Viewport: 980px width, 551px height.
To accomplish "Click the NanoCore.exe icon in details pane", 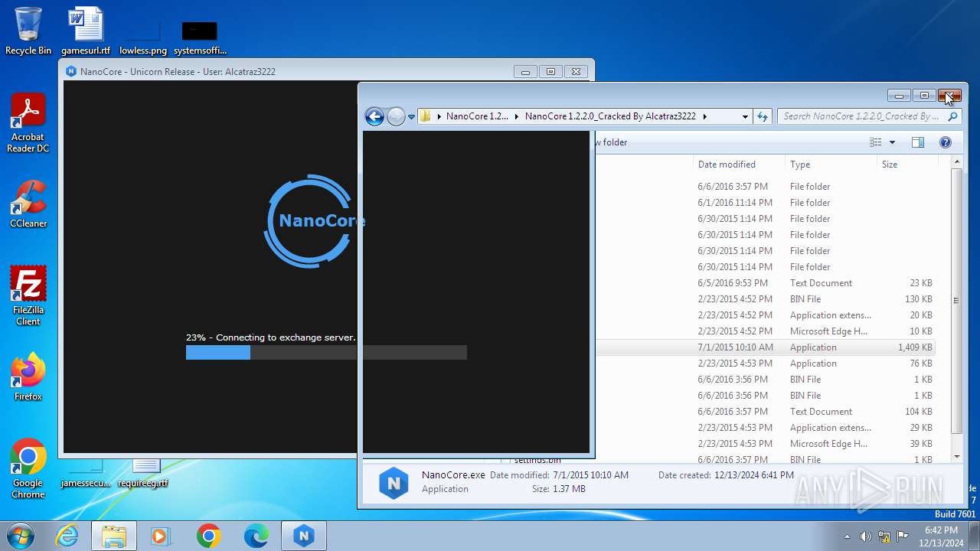I will pyautogui.click(x=394, y=484).
